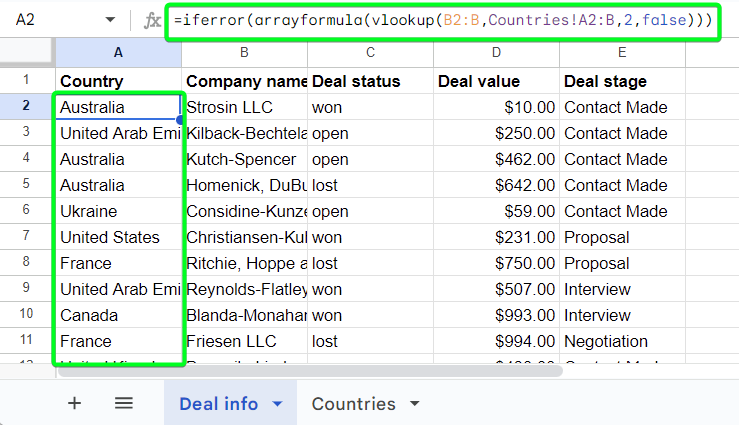
Task: Click the Deal status header cell
Action: pyautogui.click(x=370, y=81)
